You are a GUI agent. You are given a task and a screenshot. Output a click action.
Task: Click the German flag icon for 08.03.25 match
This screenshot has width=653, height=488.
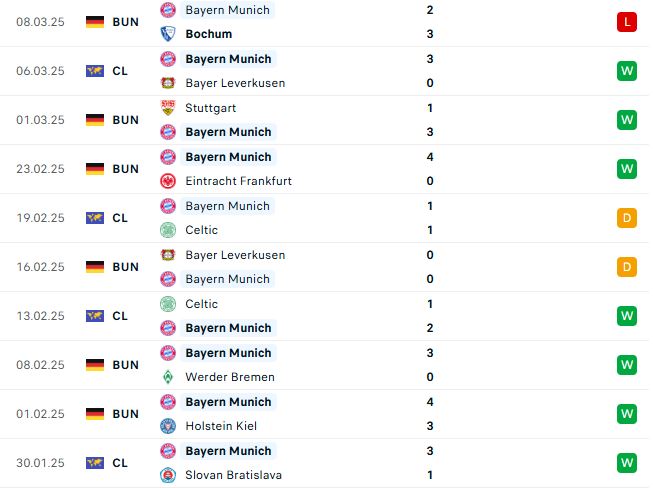[x=95, y=22]
